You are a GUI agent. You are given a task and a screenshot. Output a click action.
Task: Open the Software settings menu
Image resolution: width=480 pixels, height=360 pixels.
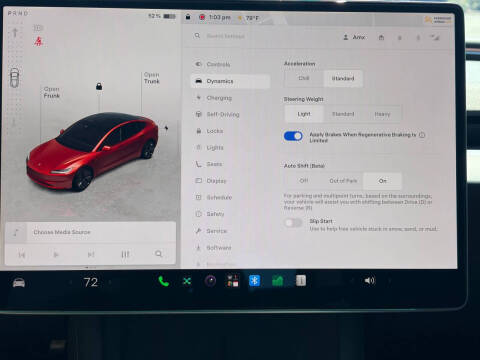point(230,248)
